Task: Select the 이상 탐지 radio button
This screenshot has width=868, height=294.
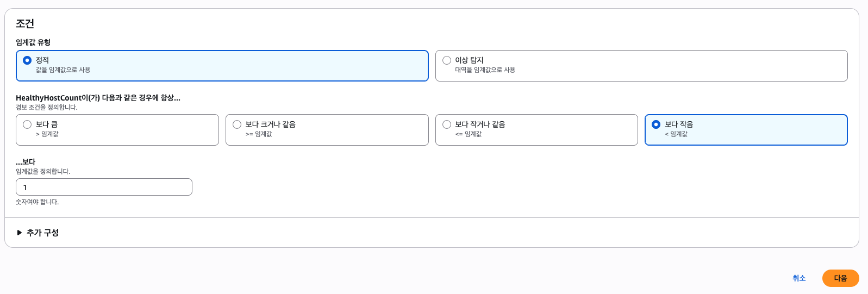Action: 447,60
